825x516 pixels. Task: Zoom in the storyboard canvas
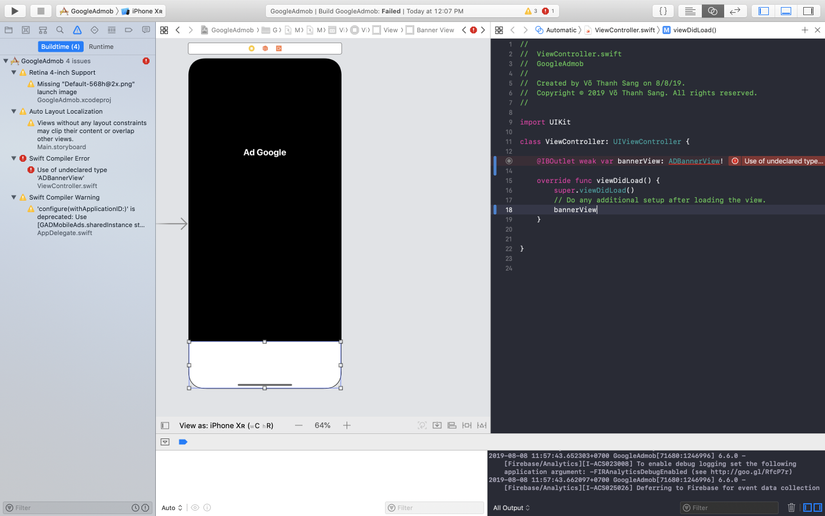click(347, 426)
